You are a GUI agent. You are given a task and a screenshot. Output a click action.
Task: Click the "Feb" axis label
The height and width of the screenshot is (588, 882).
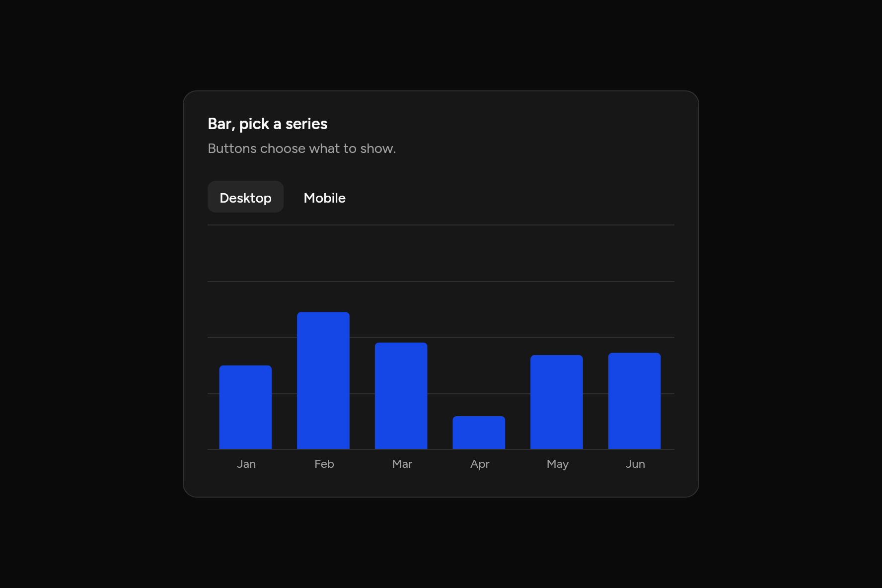tap(324, 464)
